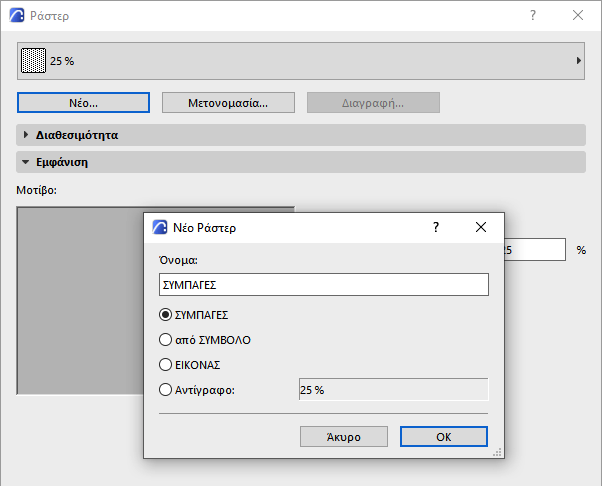Close the Ράστερ window
Screen dimensions: 602x486
[x=578, y=16]
